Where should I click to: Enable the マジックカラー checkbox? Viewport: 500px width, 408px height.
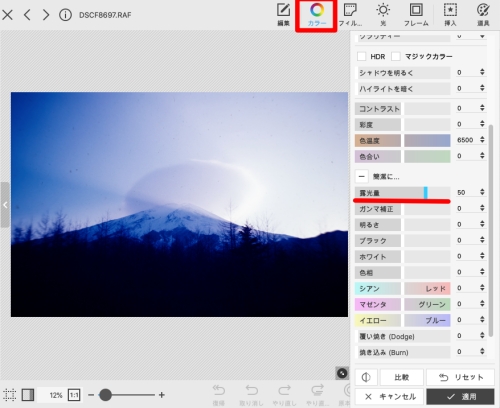pos(396,56)
